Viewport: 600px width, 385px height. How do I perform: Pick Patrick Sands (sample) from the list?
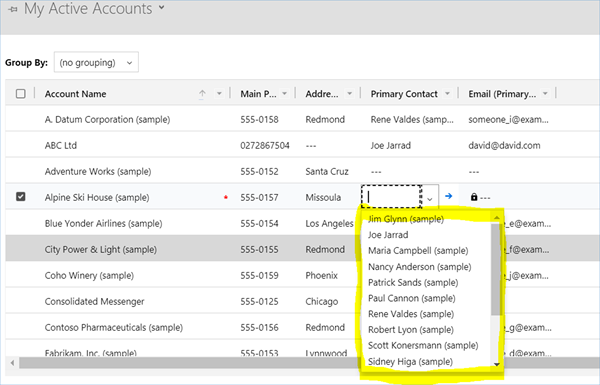(x=413, y=282)
